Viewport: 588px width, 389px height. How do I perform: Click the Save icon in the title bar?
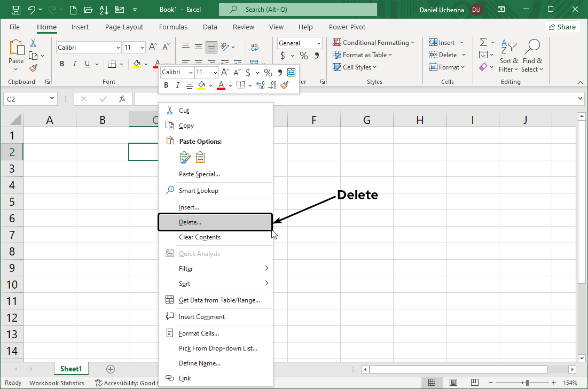click(16, 10)
